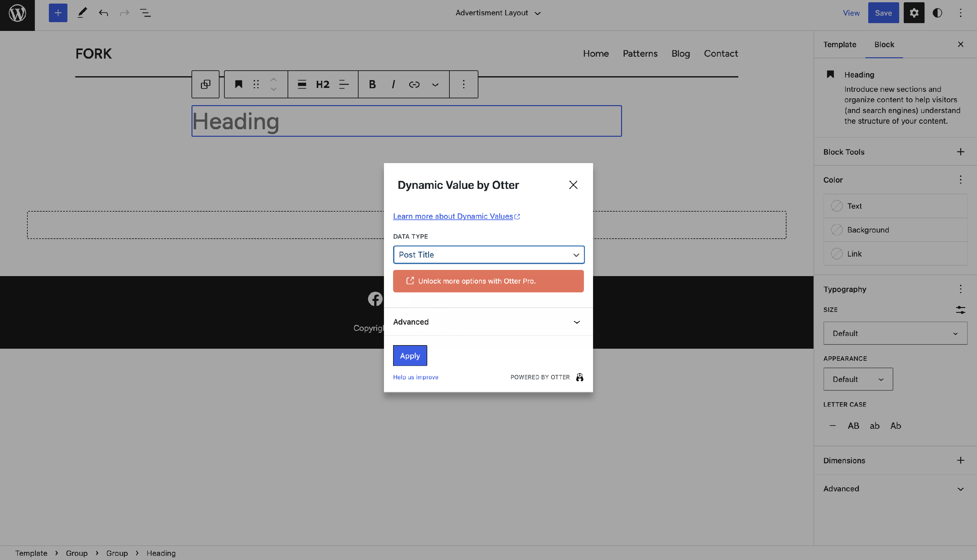Image resolution: width=977 pixels, height=560 pixels.
Task: Click the link icon in block toolbar
Action: (414, 84)
